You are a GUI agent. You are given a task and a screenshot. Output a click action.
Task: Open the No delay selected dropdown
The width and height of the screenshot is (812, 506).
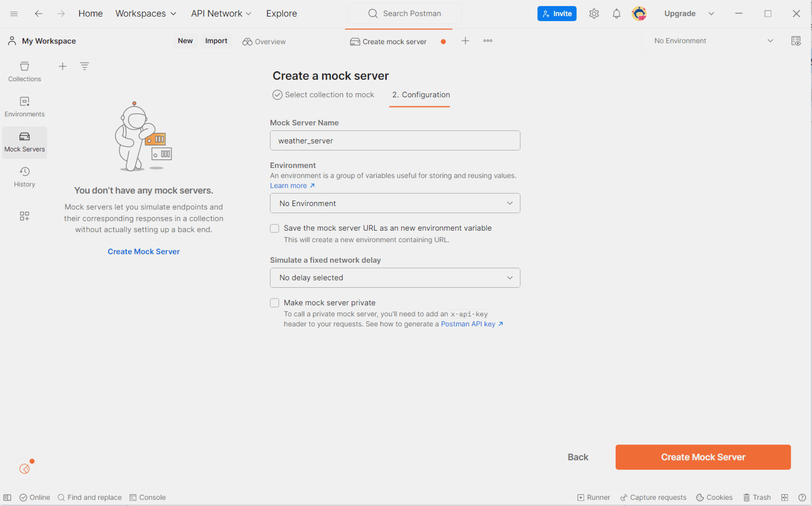395,278
